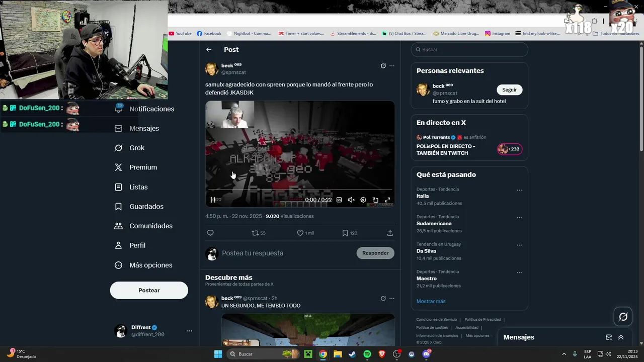Expand the Mensajes drawer
The image size is (644, 362).
coord(621,337)
